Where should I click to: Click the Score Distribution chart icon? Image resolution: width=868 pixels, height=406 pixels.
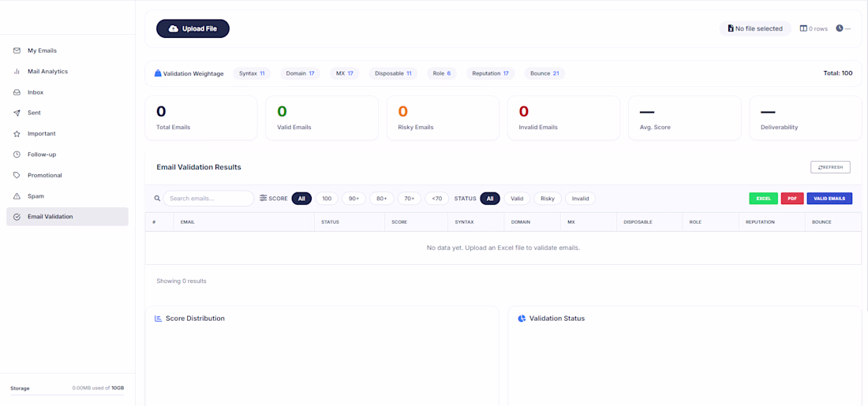pos(159,318)
